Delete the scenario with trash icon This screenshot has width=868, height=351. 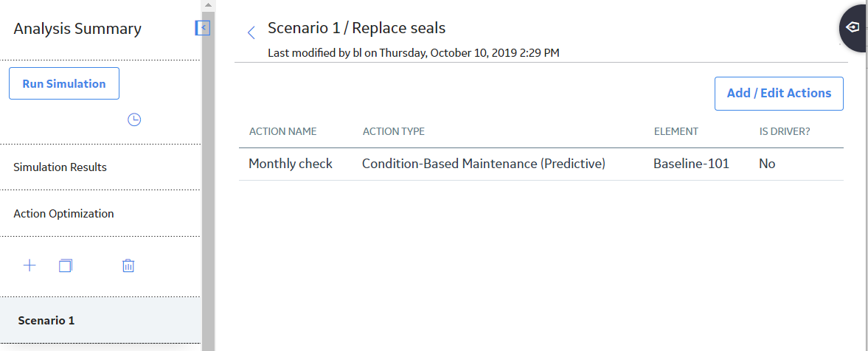pos(128,265)
